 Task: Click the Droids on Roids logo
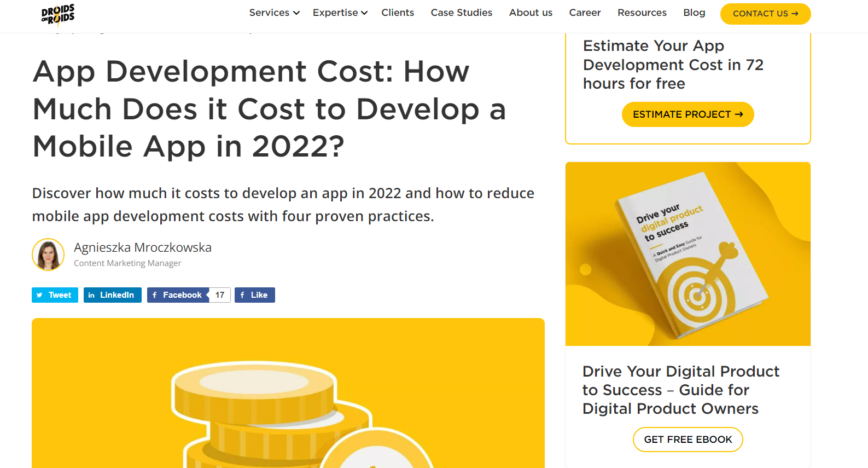[x=57, y=14]
